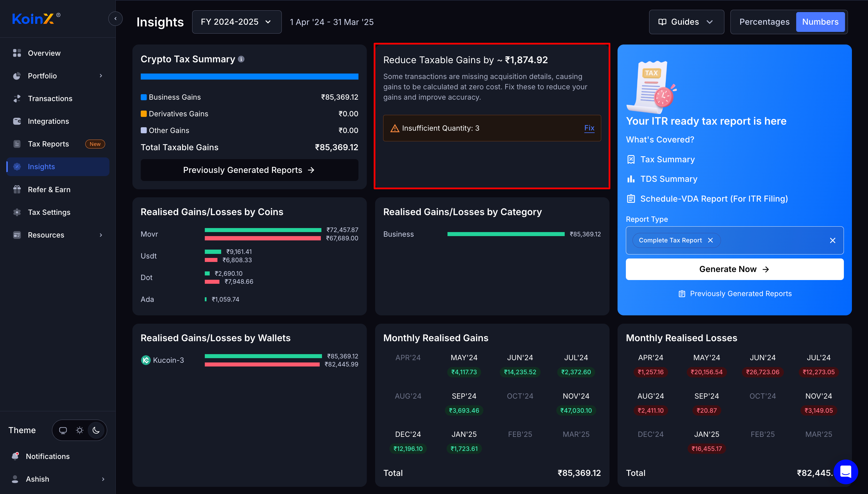Click the Generate Now button
The height and width of the screenshot is (494, 868).
coord(734,269)
